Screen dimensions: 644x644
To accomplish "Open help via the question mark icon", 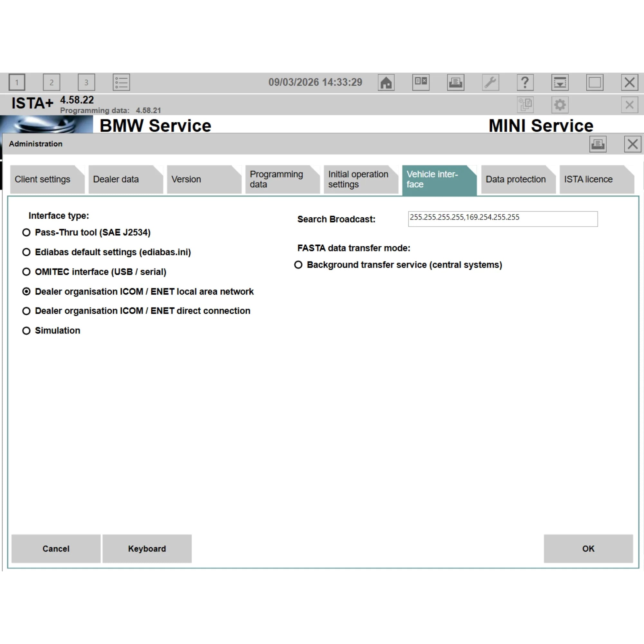I will (x=525, y=82).
